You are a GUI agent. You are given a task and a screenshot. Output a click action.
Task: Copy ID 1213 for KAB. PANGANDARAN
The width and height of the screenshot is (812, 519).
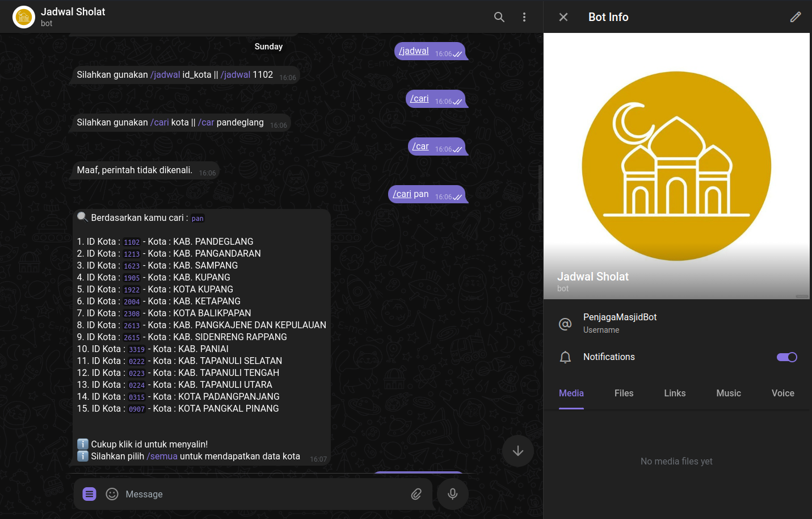(x=132, y=254)
